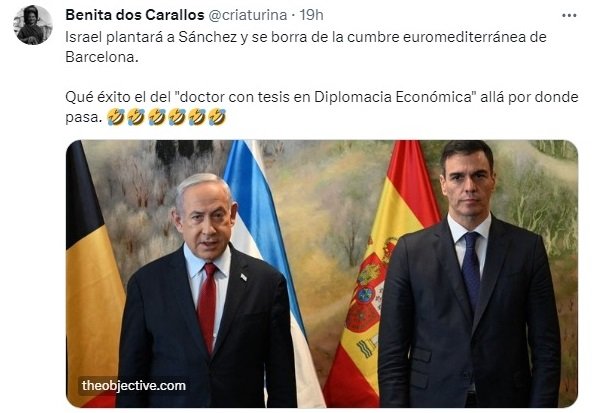Click the theobjective.com source label
Viewport: 595px width, 413px height.
134,386
